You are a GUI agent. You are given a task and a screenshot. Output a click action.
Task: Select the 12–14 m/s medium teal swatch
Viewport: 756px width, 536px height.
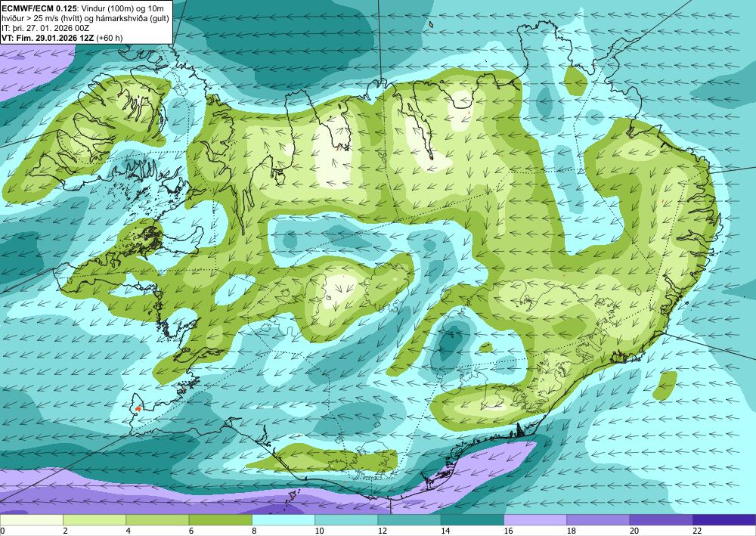coord(409,520)
